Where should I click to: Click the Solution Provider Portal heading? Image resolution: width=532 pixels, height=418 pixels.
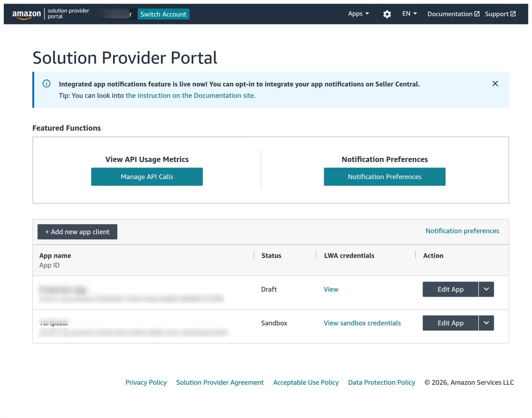tap(125, 58)
